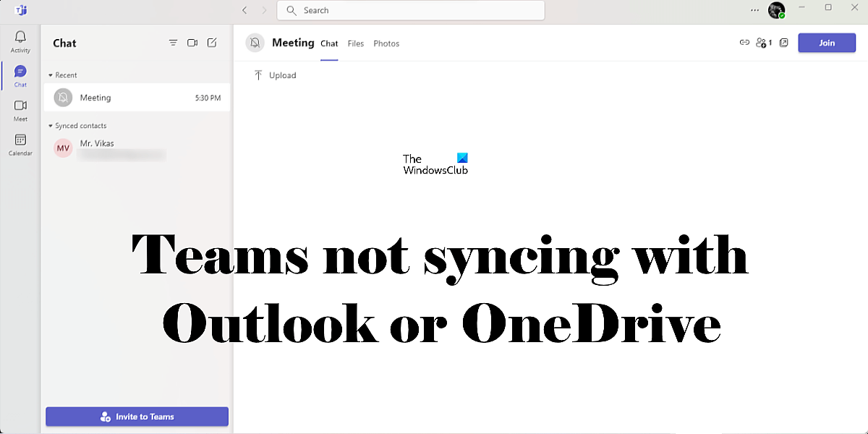Minimize the Teams window
Viewport: 868px width, 434px height.
tap(802, 7)
